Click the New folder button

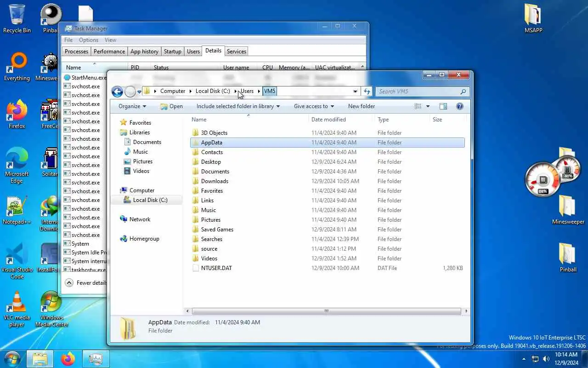[x=362, y=106]
